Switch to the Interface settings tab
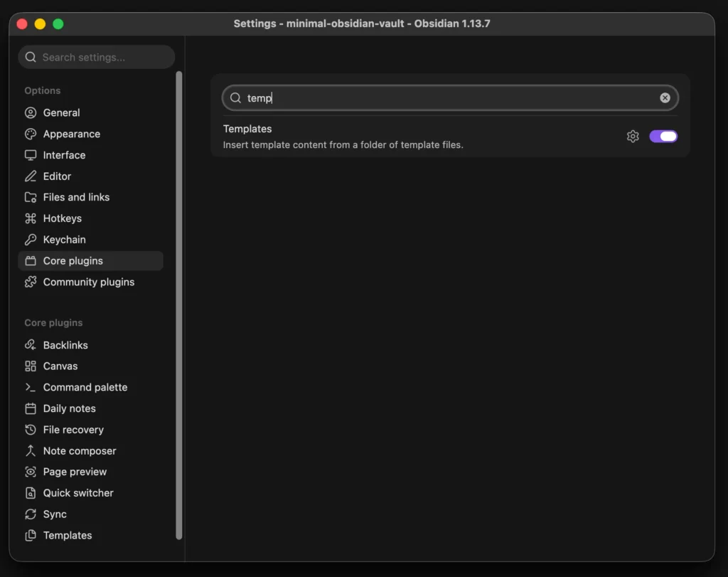728x577 pixels. tap(90, 155)
